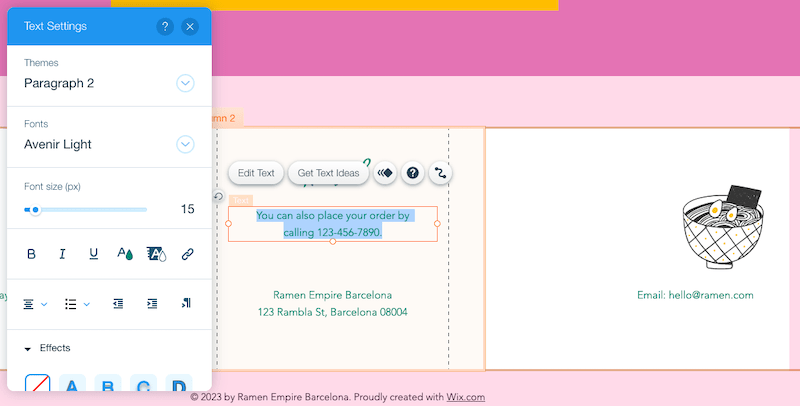Select the Ramen Empire Barcelona address text

click(333, 303)
